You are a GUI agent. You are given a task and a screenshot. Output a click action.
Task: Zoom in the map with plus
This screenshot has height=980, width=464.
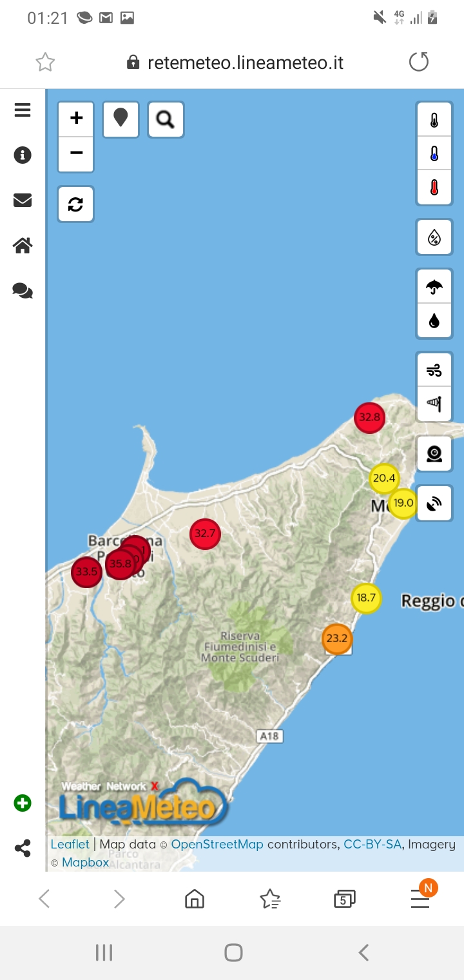76,119
